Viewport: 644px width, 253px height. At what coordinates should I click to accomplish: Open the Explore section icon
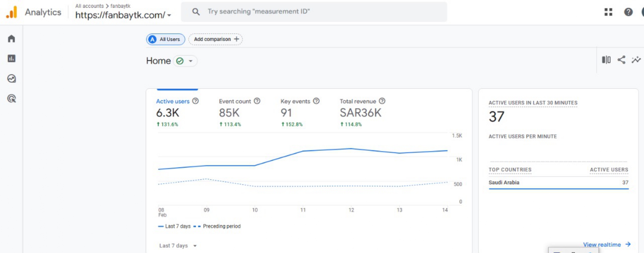[x=11, y=78]
